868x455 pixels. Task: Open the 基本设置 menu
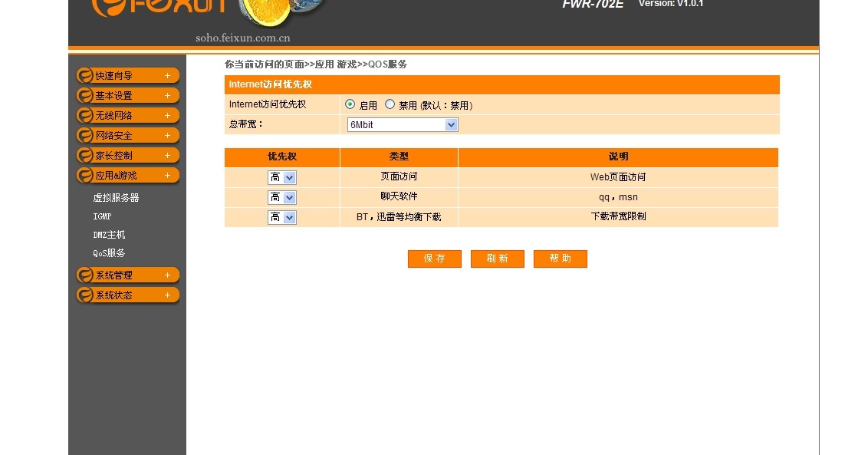(128, 95)
